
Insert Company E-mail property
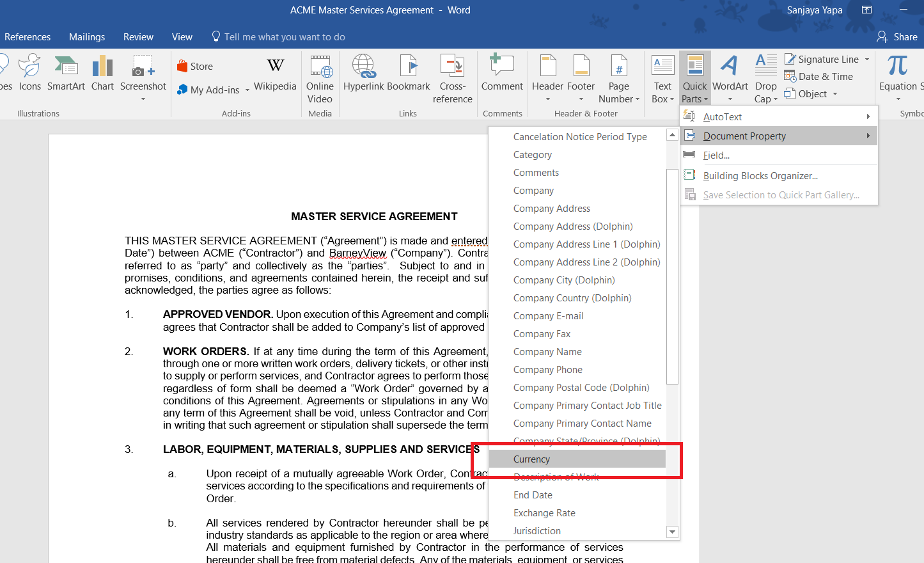(577, 316)
